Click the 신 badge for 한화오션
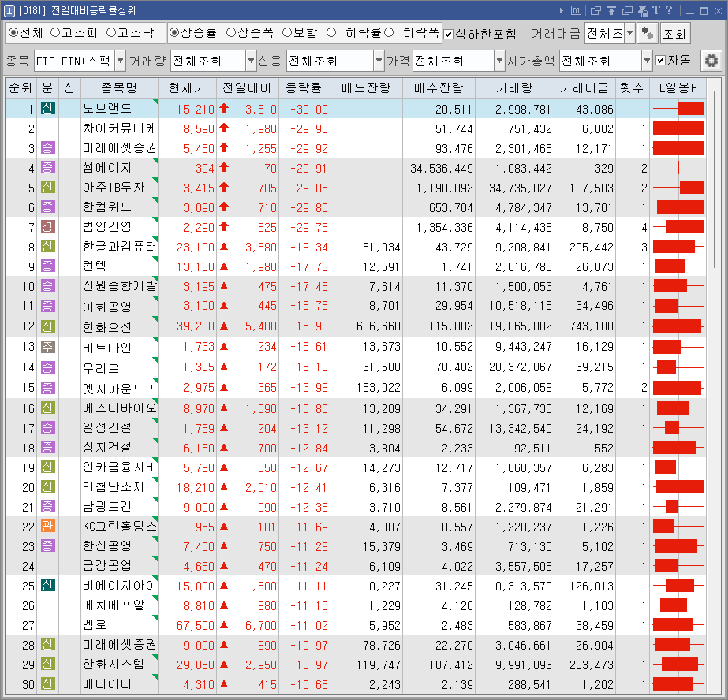Viewport: 728px width, 700px height. (47, 326)
